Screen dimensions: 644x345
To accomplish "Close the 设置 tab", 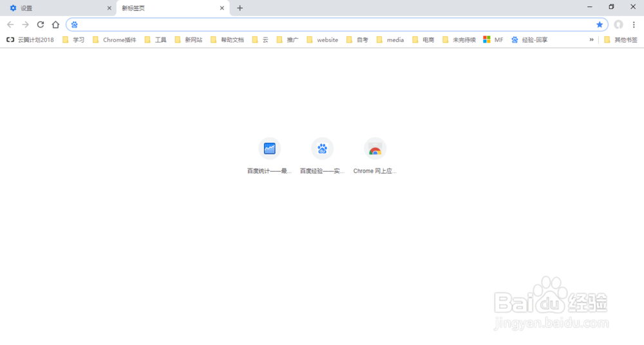I will pyautogui.click(x=109, y=8).
